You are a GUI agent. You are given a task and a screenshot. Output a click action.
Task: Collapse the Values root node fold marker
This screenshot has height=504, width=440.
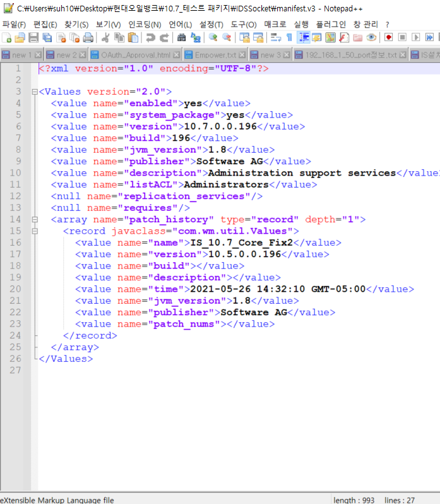click(34, 92)
